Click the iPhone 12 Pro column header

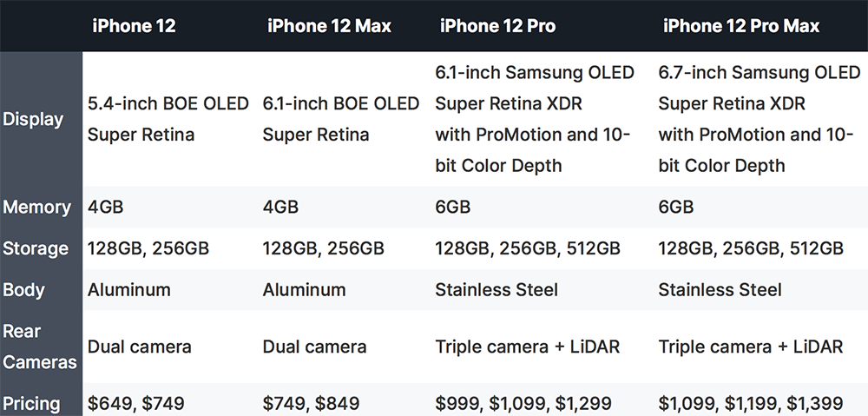[497, 26]
